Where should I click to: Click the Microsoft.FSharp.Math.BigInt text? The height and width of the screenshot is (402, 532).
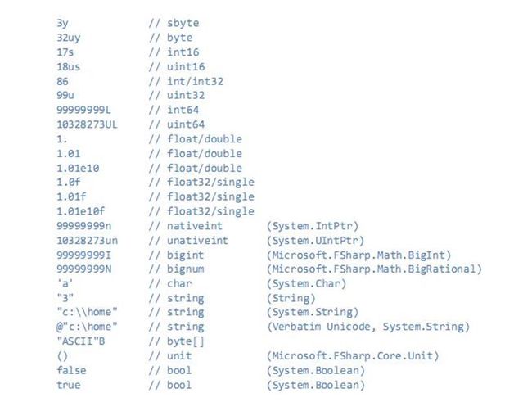(x=358, y=255)
